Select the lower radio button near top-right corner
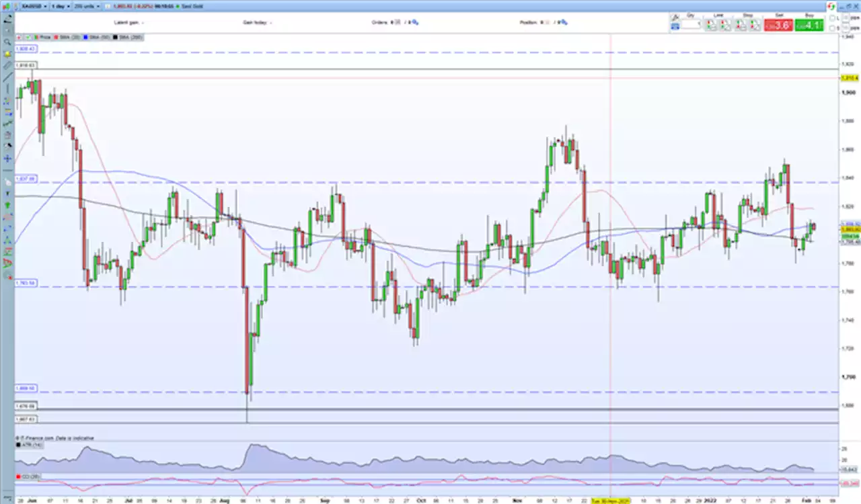The width and height of the screenshot is (861, 504). 832,28
